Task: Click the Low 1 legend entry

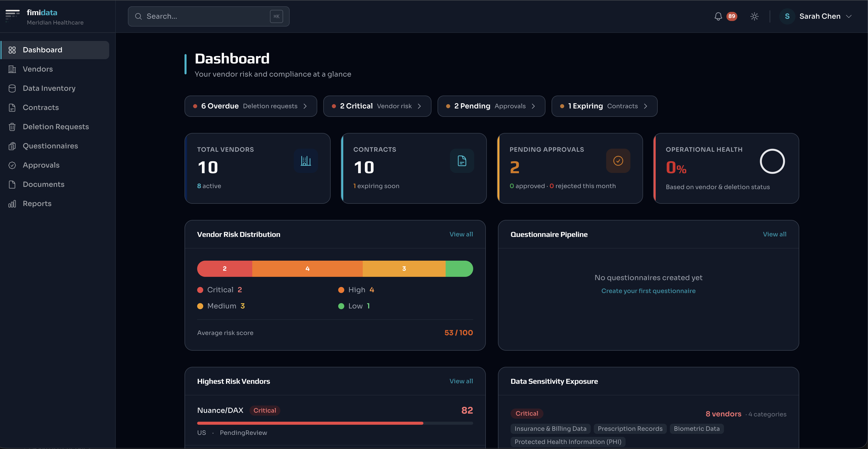Action: tap(354, 306)
